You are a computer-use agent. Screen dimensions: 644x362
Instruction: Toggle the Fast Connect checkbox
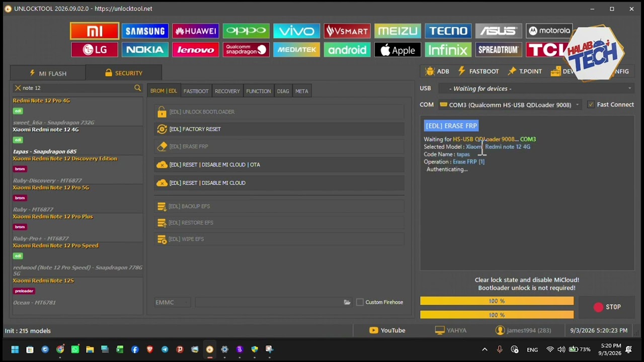point(591,105)
